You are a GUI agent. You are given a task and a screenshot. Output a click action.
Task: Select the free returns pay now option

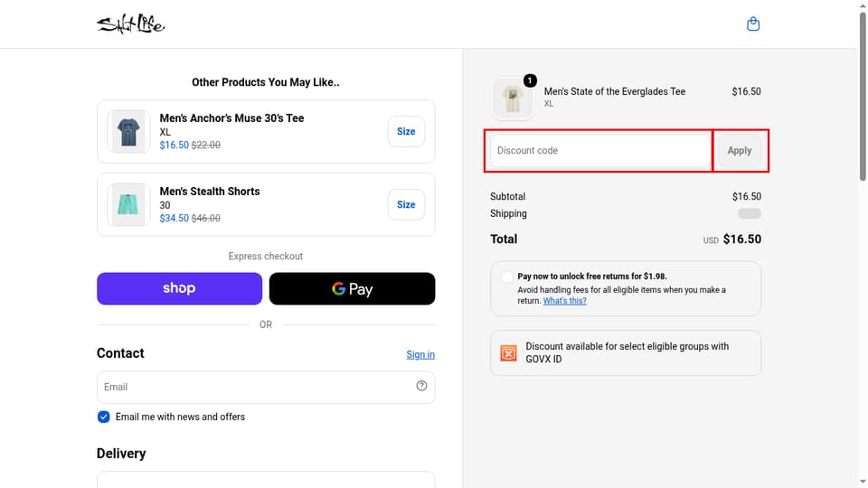pos(506,277)
